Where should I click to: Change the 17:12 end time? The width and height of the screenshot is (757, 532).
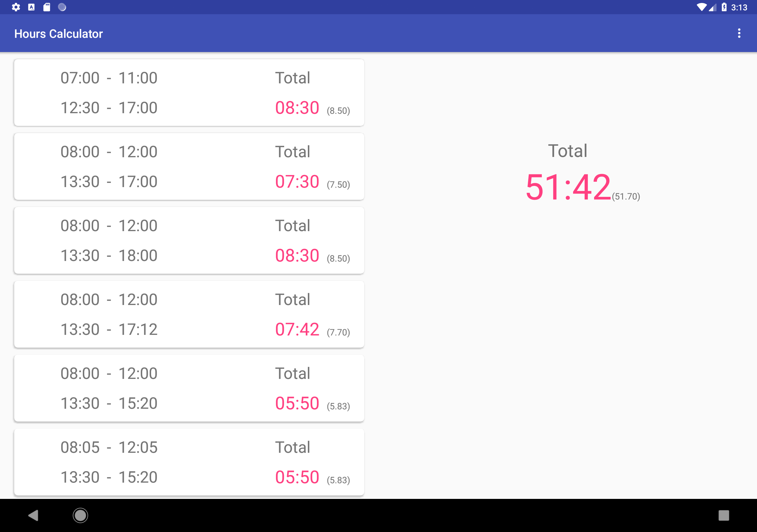[x=138, y=329]
